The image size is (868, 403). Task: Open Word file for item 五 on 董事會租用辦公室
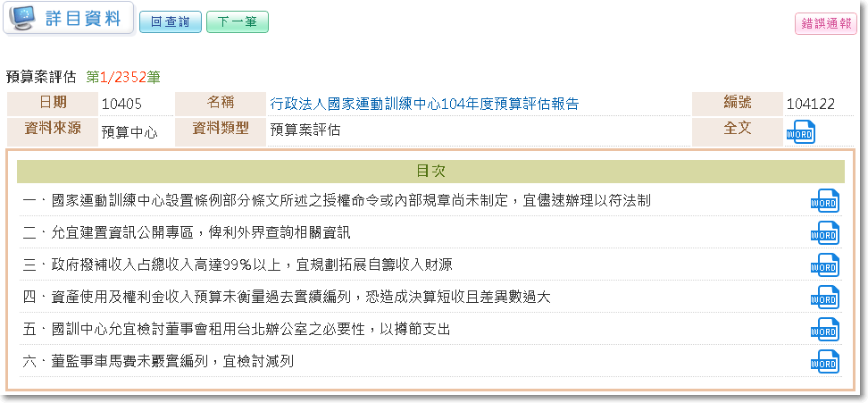pos(824,330)
